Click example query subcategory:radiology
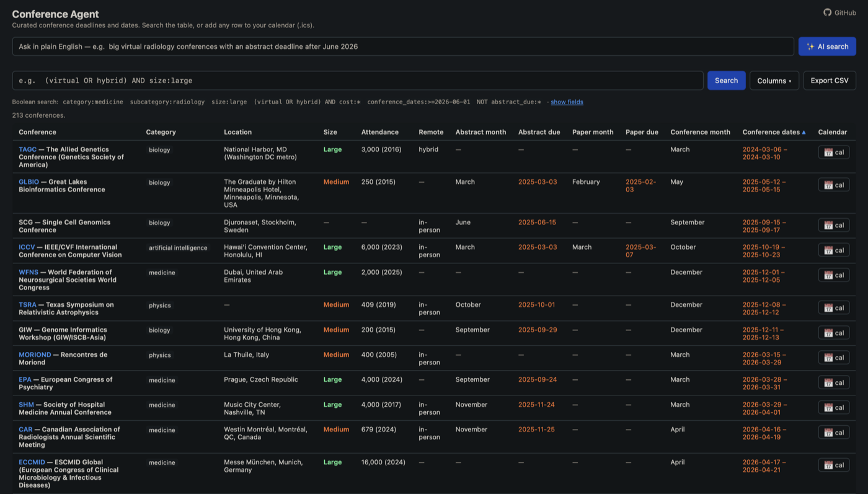 point(167,102)
